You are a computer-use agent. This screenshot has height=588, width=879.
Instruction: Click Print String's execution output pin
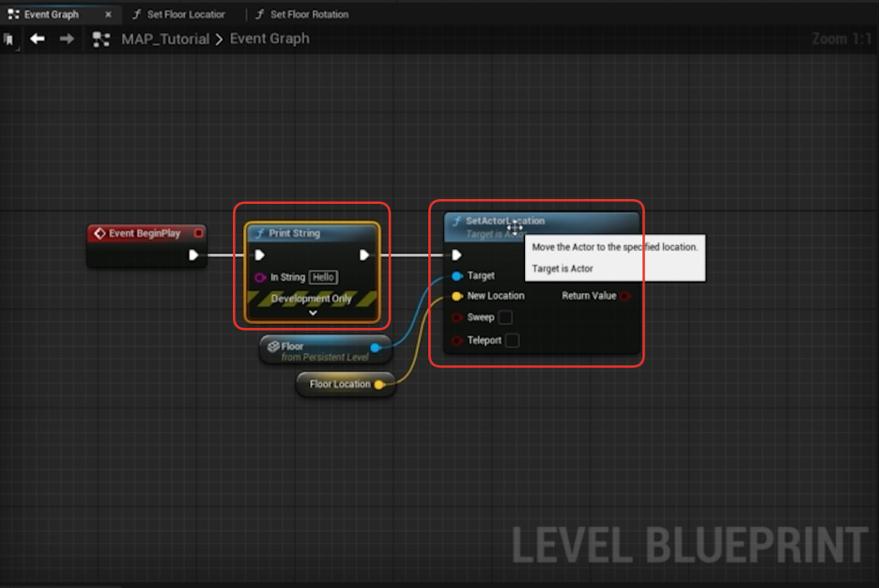(363, 255)
